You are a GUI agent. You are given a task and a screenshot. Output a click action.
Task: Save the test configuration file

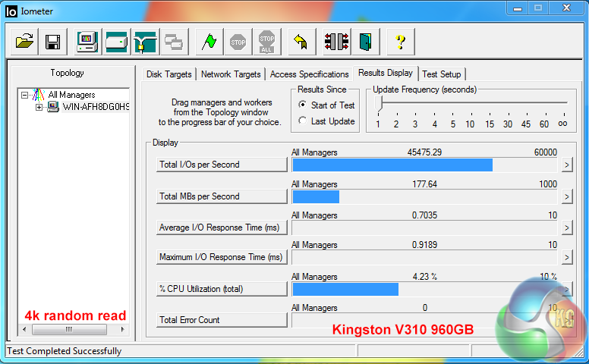click(x=53, y=42)
